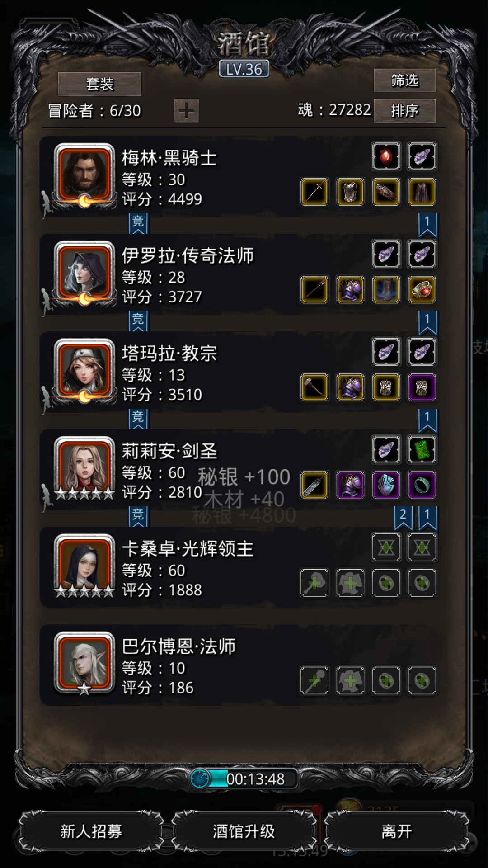The image size is (488, 868).
Task: Leave the tavern with 离开 button
Action: coord(397,831)
